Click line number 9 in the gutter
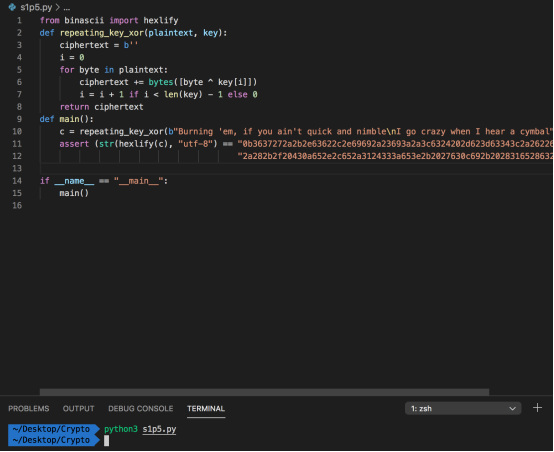 point(19,119)
